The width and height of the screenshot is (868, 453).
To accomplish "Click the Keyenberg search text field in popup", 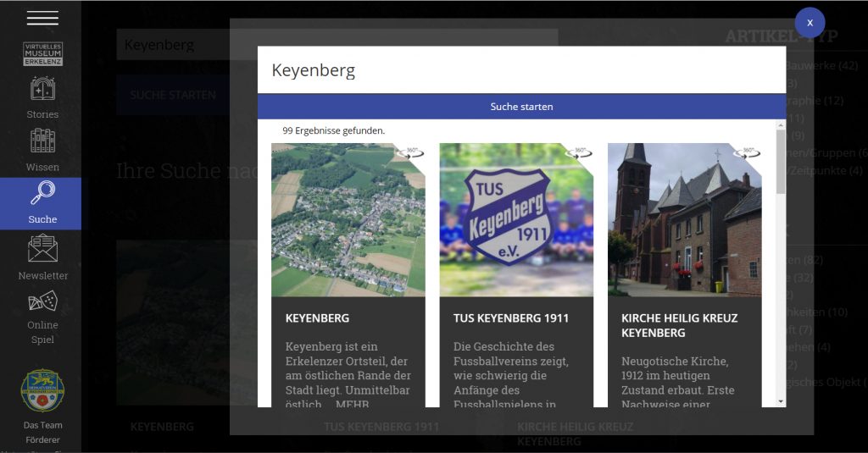I will click(x=521, y=70).
